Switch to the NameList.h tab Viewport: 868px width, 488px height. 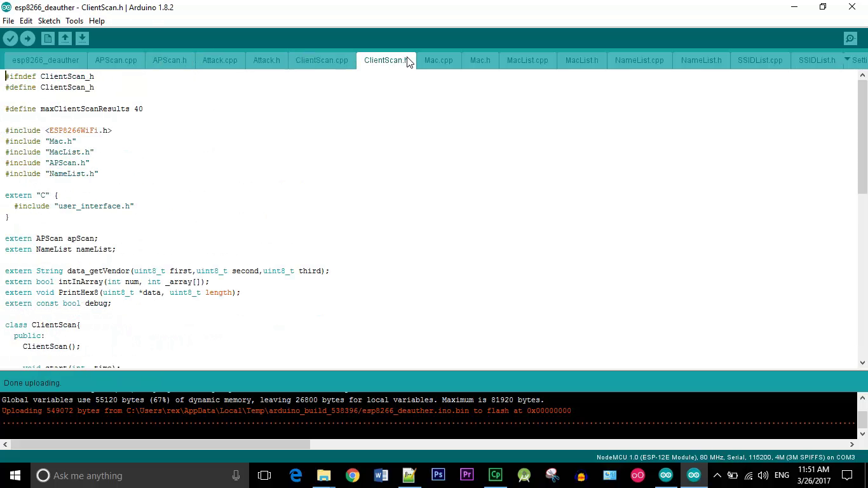click(701, 60)
